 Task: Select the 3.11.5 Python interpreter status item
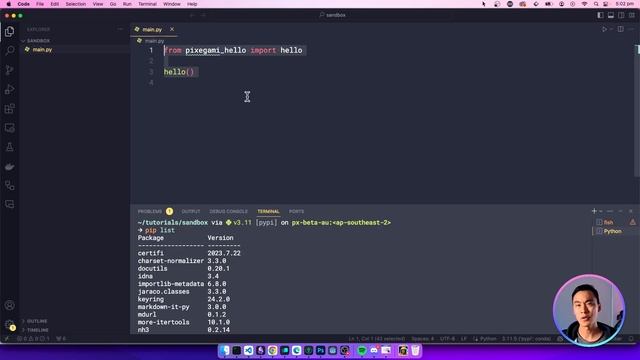coord(527,339)
